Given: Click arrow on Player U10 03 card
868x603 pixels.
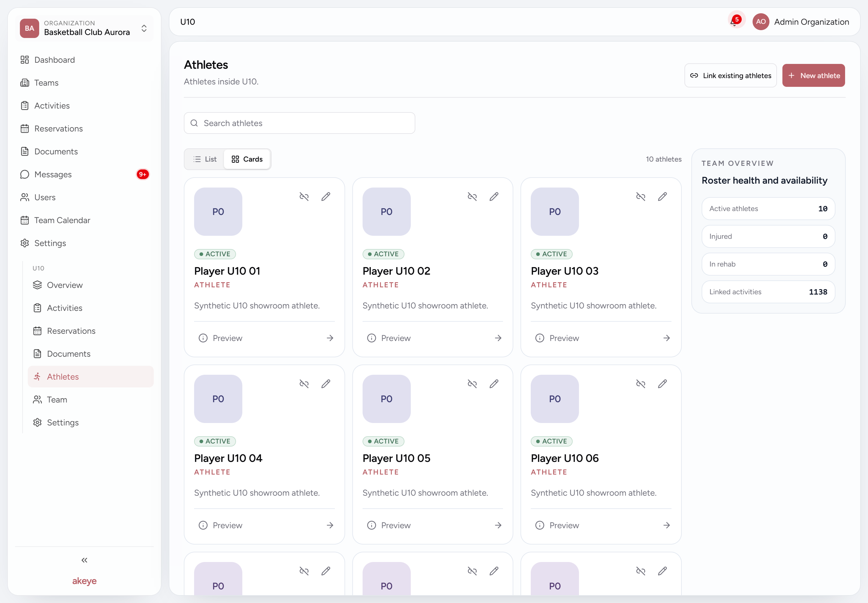Looking at the screenshot, I should point(667,338).
